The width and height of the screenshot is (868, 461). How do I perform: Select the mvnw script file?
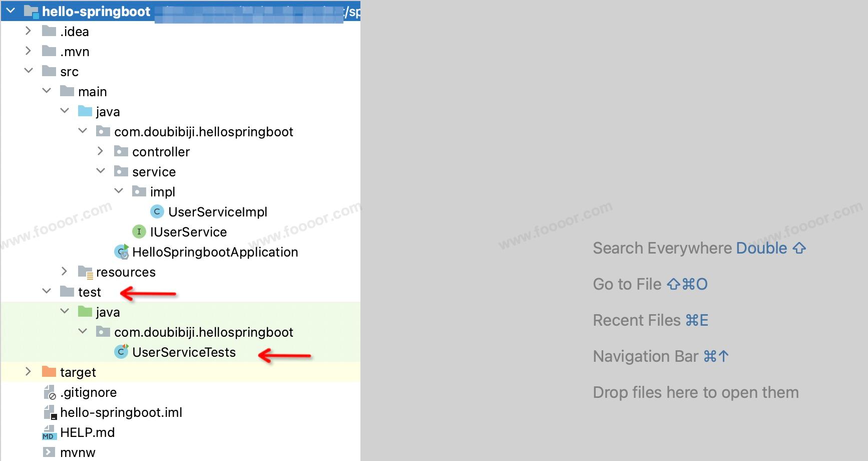[77, 452]
